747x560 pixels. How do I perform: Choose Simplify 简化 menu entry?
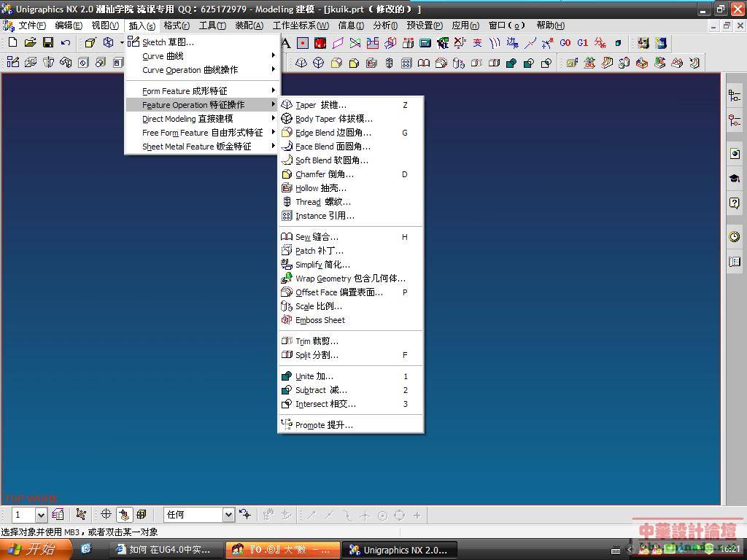pyautogui.click(x=350, y=264)
